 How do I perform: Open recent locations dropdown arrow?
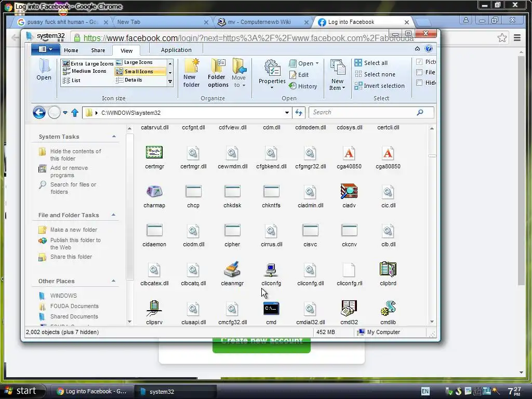tap(65, 113)
